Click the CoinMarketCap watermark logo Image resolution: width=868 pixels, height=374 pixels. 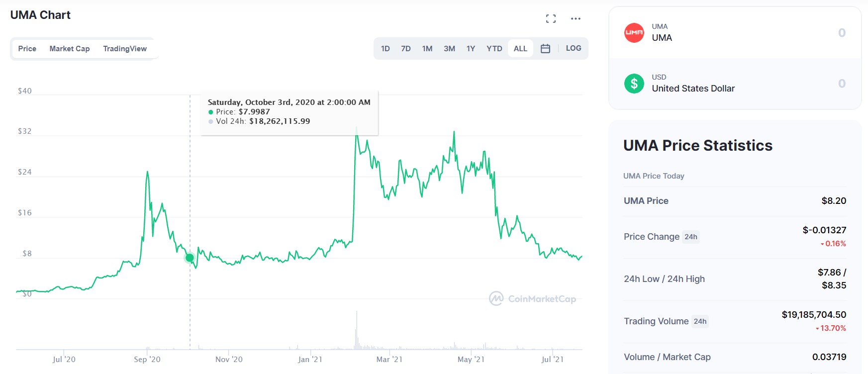533,298
